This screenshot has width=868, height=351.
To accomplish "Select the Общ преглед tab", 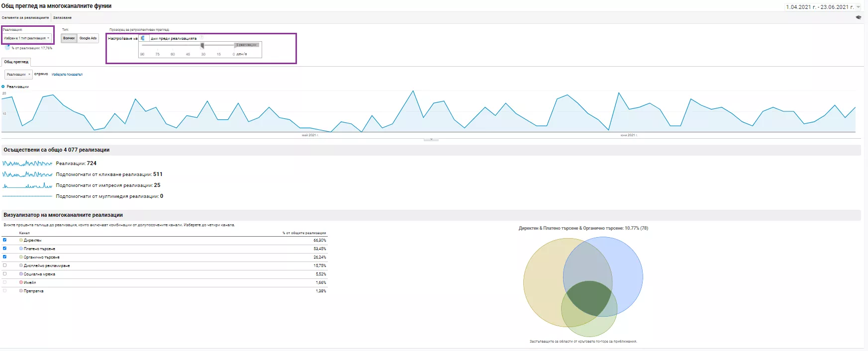I will pyautogui.click(x=16, y=62).
